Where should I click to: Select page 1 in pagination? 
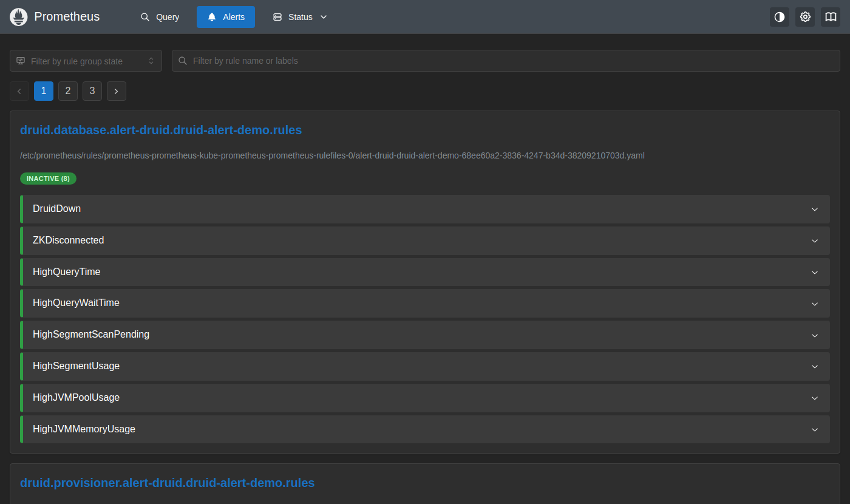pyautogui.click(x=44, y=91)
